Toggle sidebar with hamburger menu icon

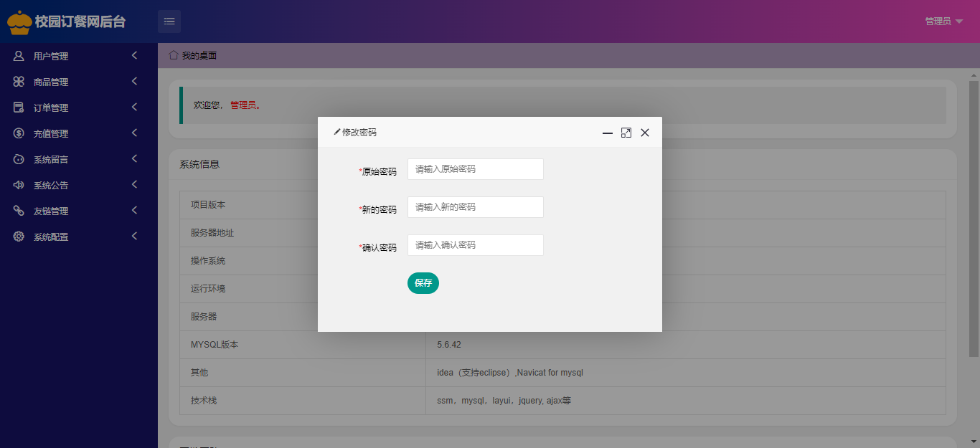pos(169,22)
